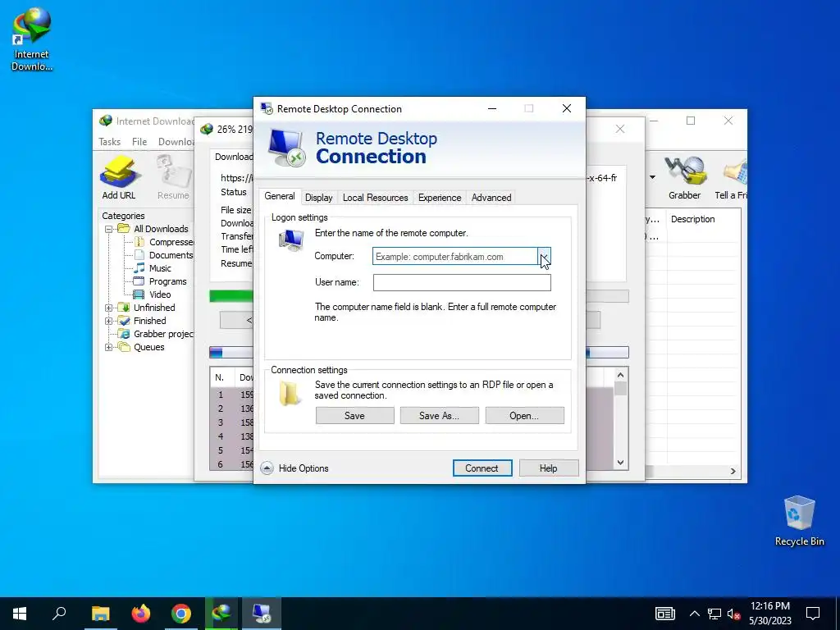The height and width of the screenshot is (630, 840).
Task: Collapse the All Downloads tree node
Action: pos(109,229)
